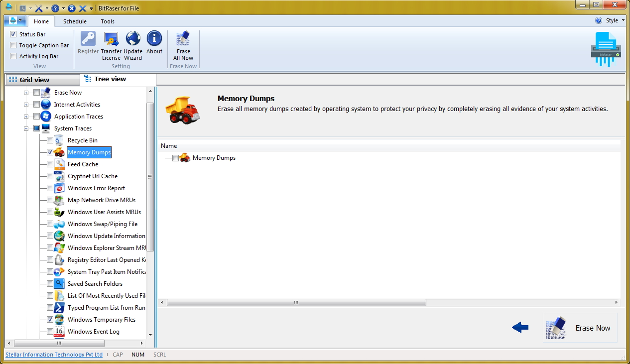630x364 pixels.
Task: Click the Saved Search Folders icon
Action: tap(59, 284)
